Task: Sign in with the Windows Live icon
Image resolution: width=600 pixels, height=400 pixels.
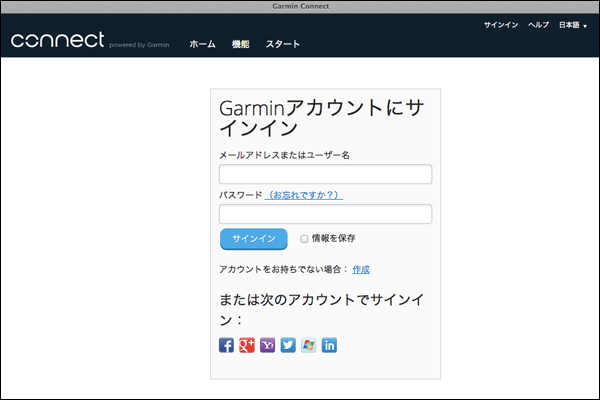Action: pyautogui.click(x=308, y=345)
